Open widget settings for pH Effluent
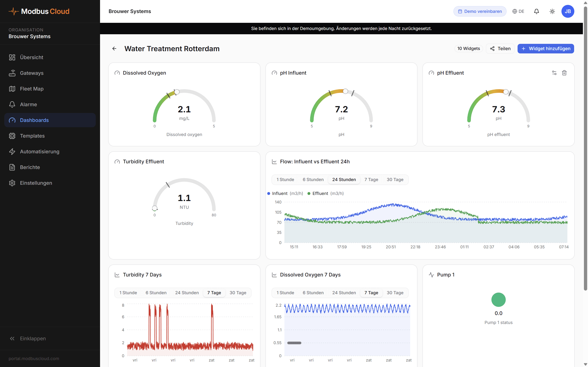 554,73
